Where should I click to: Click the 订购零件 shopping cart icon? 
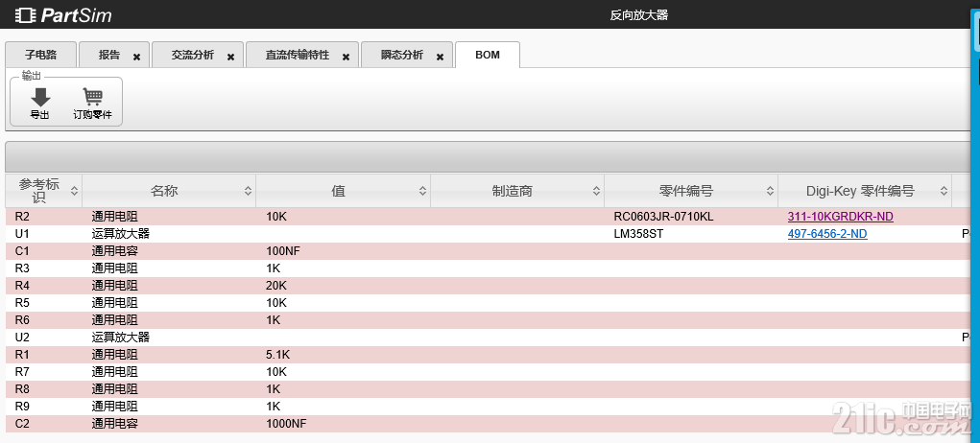pos(92,97)
